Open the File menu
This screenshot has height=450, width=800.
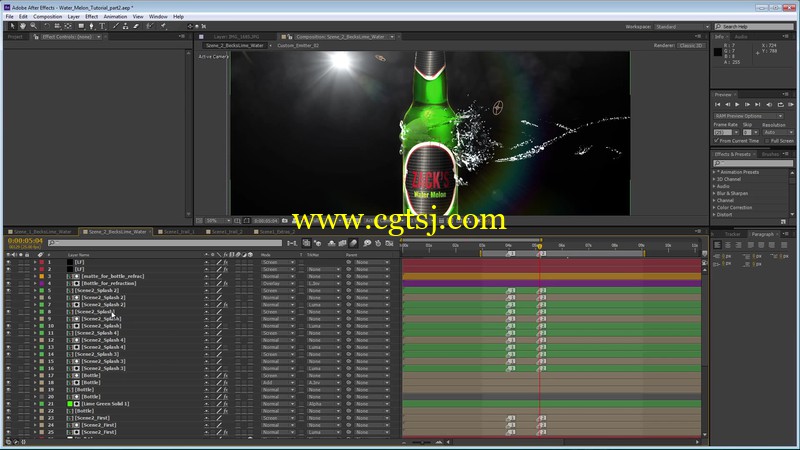tap(10, 17)
